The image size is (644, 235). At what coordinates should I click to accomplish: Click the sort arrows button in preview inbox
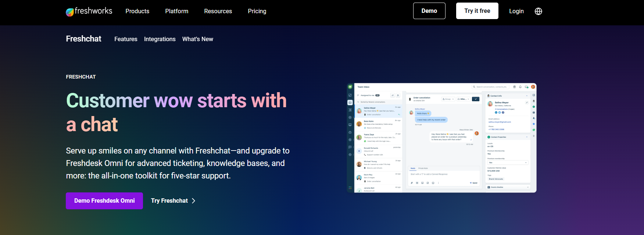click(x=393, y=95)
